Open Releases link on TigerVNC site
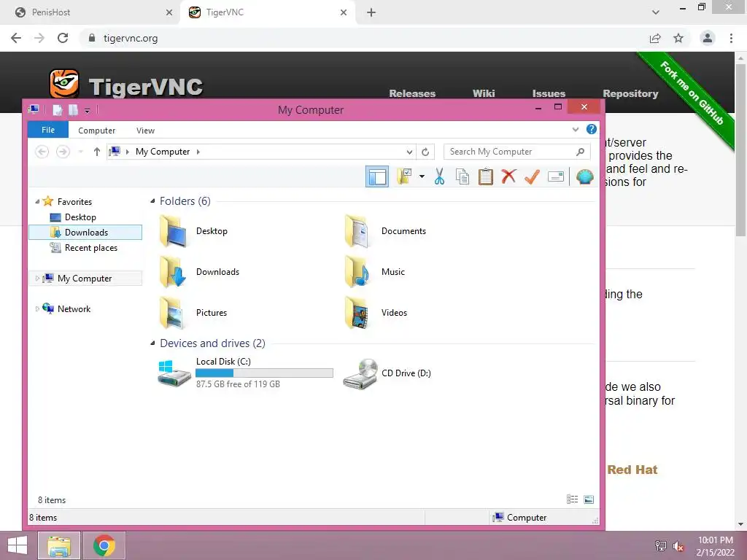 [x=412, y=93]
